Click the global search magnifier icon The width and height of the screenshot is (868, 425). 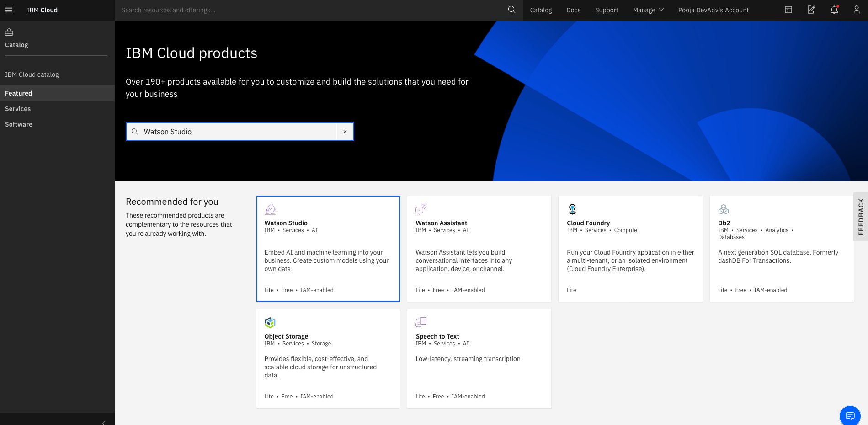point(512,10)
